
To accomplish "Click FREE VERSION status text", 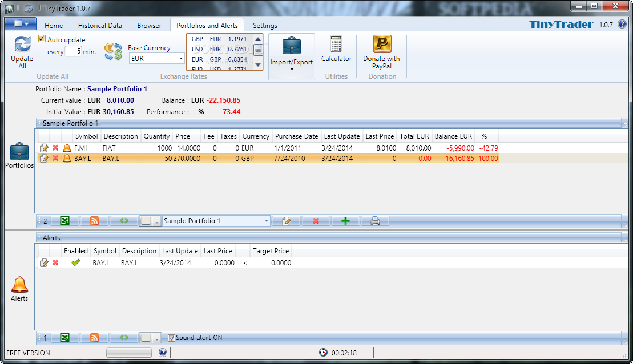I will click(28, 353).
